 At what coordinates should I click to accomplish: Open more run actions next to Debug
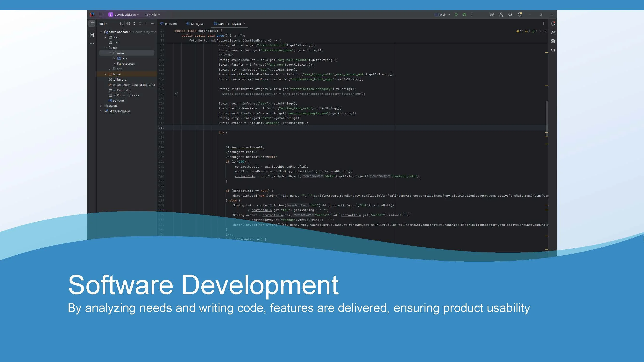click(472, 14)
